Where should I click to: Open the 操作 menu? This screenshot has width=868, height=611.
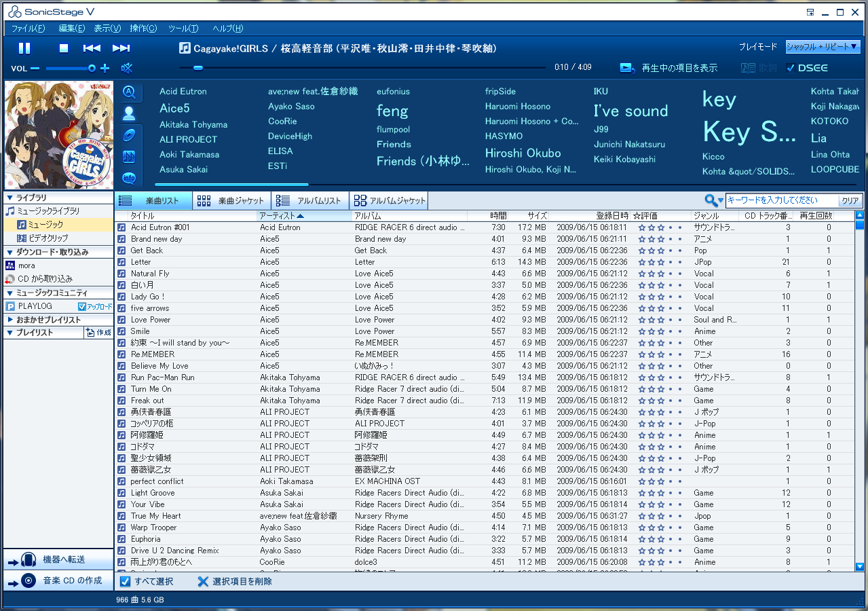143,29
